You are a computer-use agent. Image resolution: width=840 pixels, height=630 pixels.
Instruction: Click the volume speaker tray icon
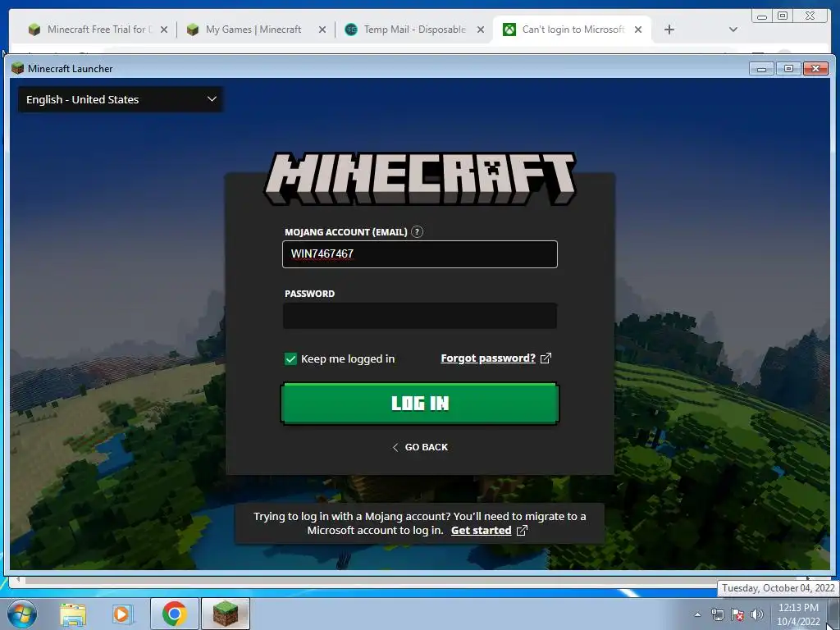757,614
